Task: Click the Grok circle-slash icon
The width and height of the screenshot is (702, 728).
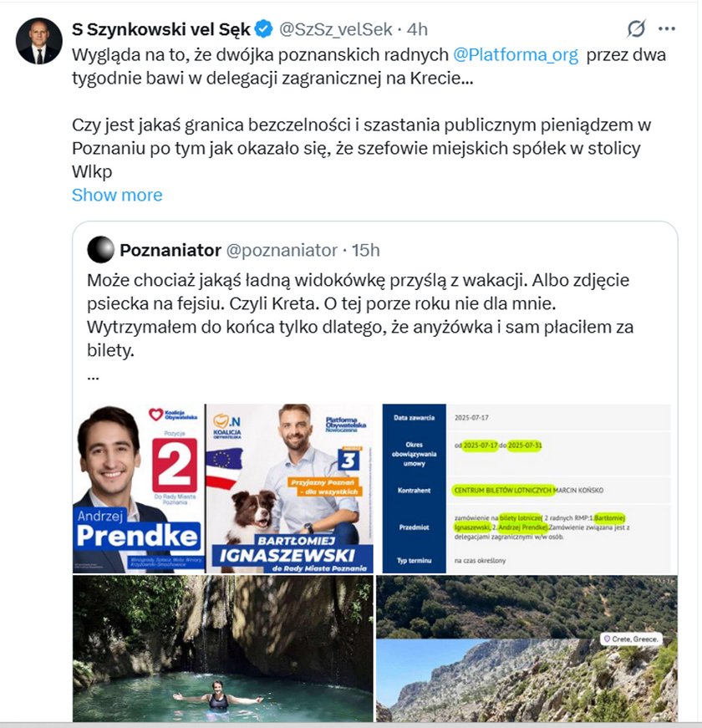Action: [x=636, y=28]
